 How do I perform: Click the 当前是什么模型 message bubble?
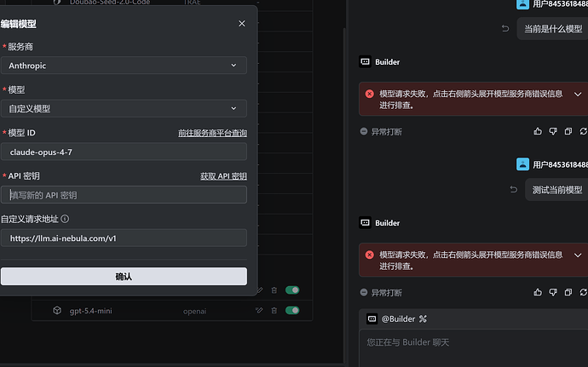click(x=552, y=28)
